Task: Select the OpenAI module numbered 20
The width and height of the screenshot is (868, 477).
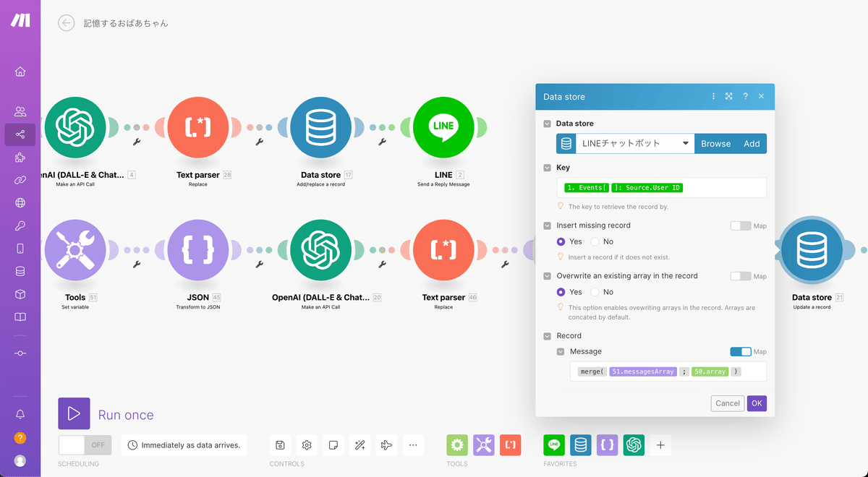Action: coord(321,250)
